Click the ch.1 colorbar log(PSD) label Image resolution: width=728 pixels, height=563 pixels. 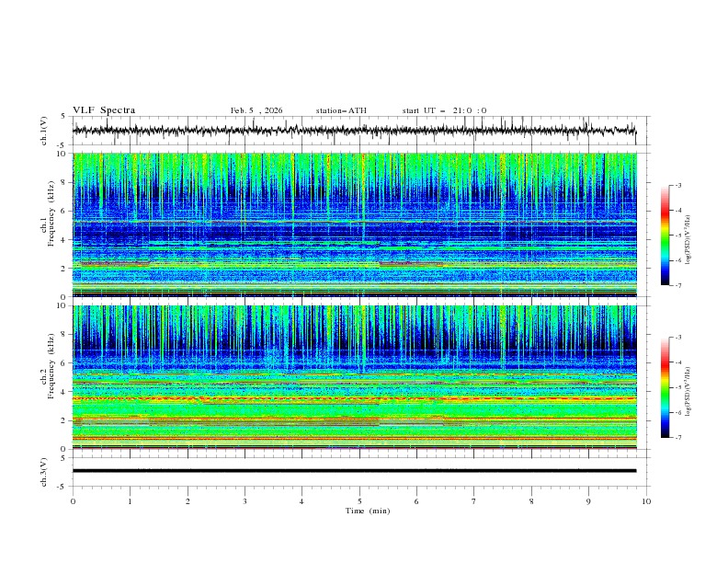(x=688, y=240)
